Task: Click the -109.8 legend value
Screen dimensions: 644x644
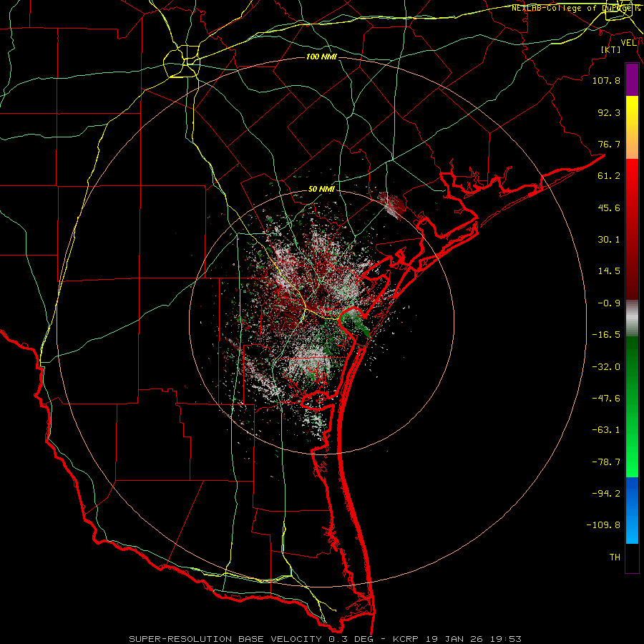Action: pyautogui.click(x=603, y=525)
